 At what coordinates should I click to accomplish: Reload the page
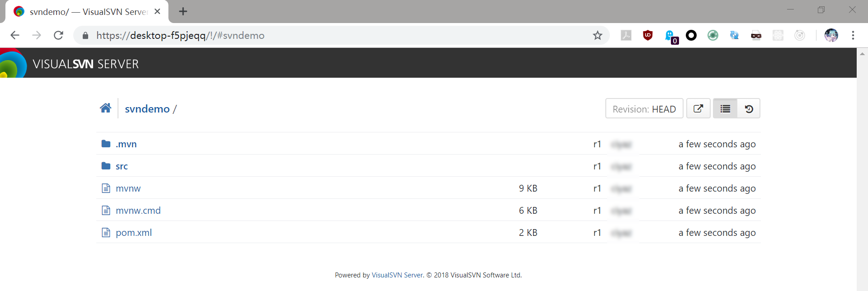point(58,35)
